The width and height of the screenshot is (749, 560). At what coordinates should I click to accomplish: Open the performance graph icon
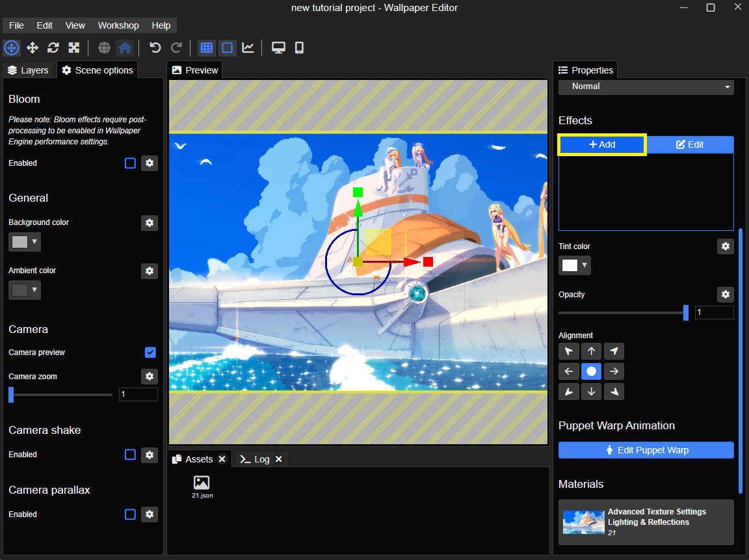coord(248,47)
